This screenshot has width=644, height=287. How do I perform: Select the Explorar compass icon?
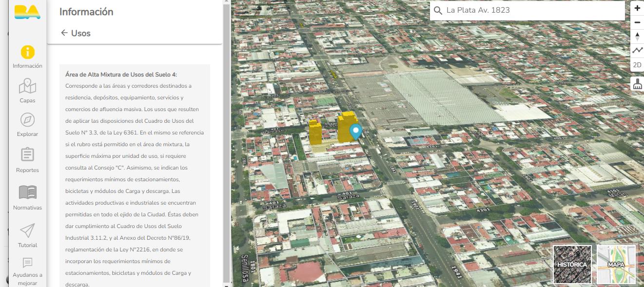[27, 124]
